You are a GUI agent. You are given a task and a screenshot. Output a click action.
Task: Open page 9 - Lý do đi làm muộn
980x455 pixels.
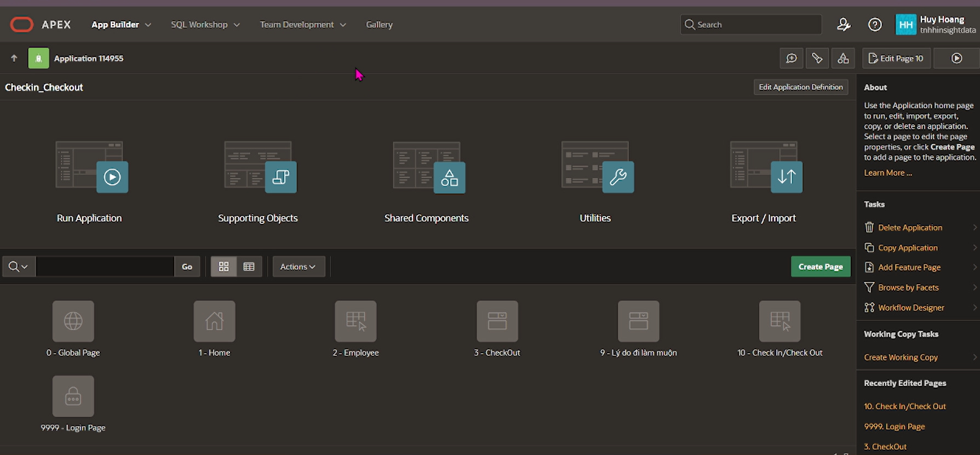pos(639,321)
